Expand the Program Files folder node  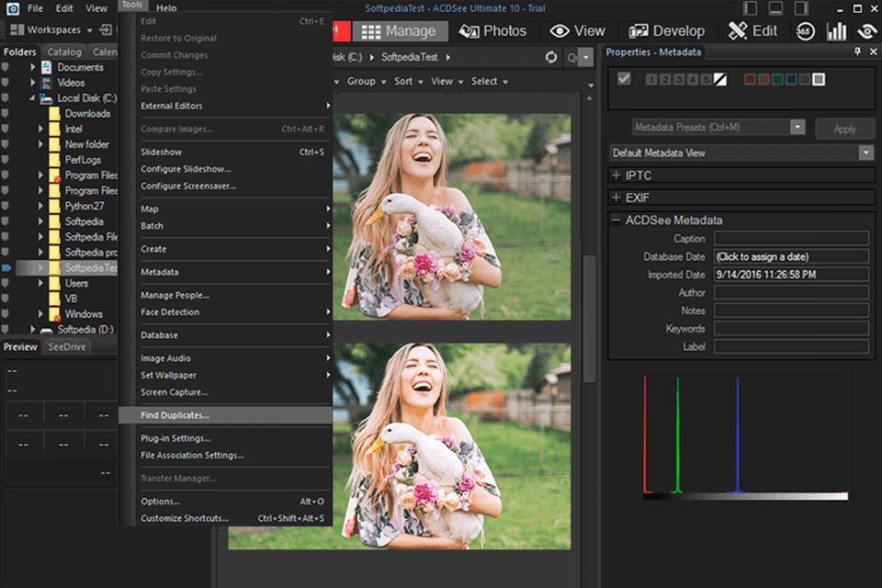[41, 175]
